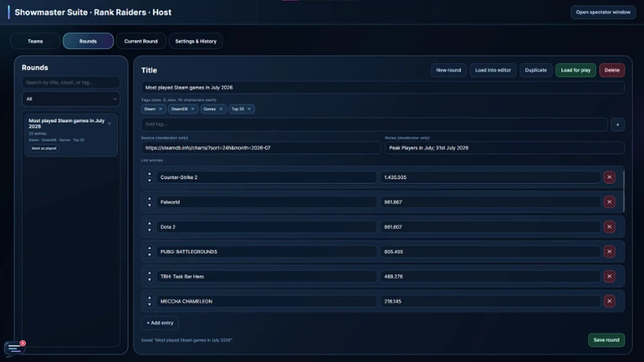Image resolution: width=644 pixels, height=362 pixels.
Task: Click the red Delete round button
Action: [x=612, y=70]
